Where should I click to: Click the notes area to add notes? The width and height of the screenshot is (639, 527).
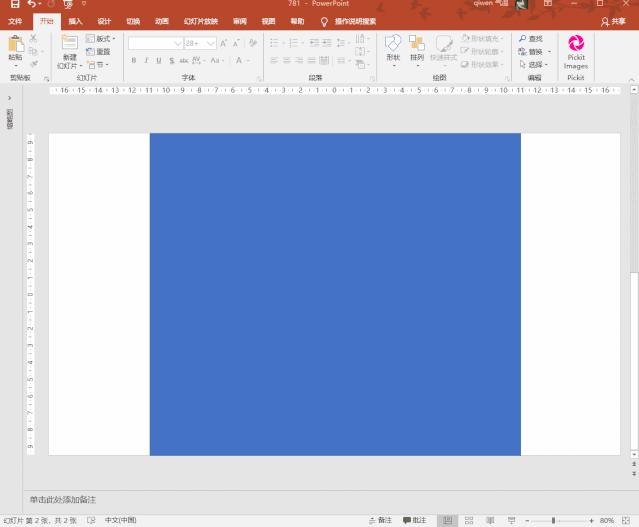point(63,499)
